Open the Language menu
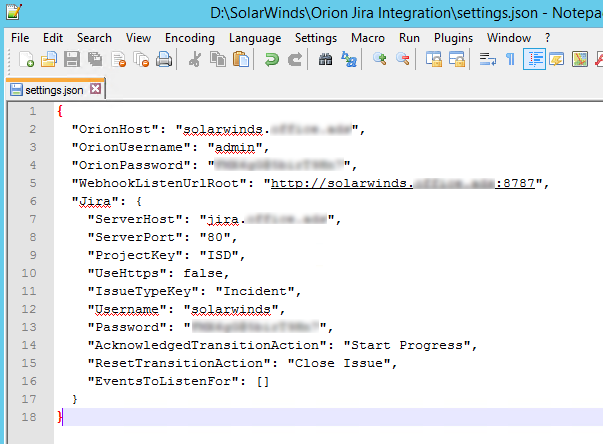This screenshot has height=444, width=603. tap(255, 38)
